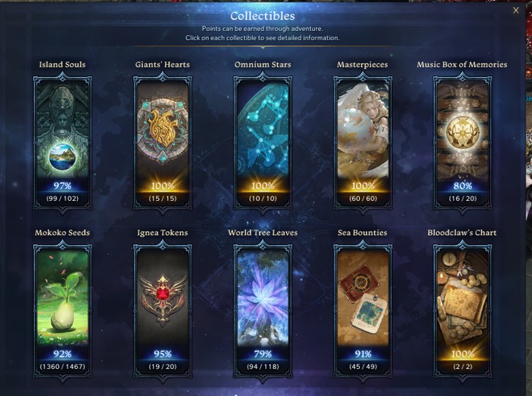Close the Collectibles window
Image resolution: width=532 pixels, height=396 pixels.
click(x=516, y=10)
